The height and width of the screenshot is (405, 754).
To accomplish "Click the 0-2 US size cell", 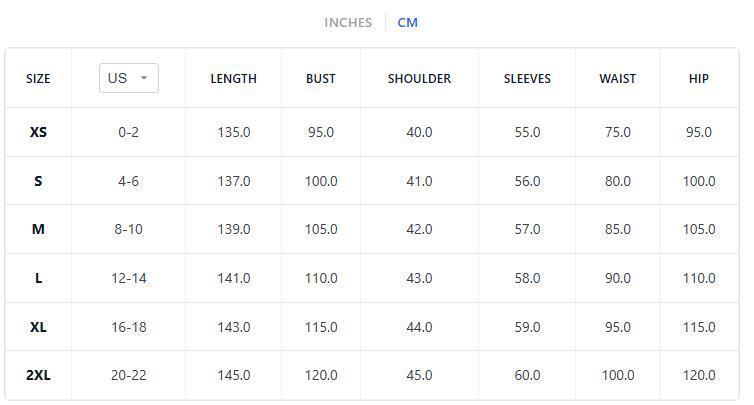I will [x=128, y=132].
